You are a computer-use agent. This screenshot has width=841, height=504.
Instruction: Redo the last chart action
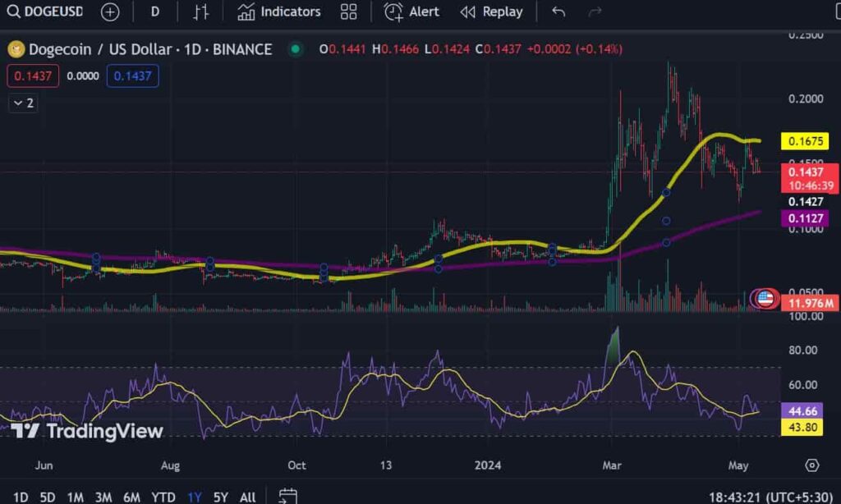tap(595, 11)
